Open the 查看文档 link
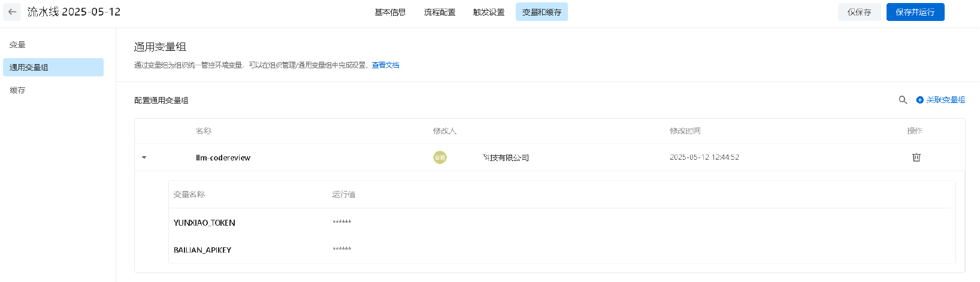980x282 pixels. click(x=385, y=65)
